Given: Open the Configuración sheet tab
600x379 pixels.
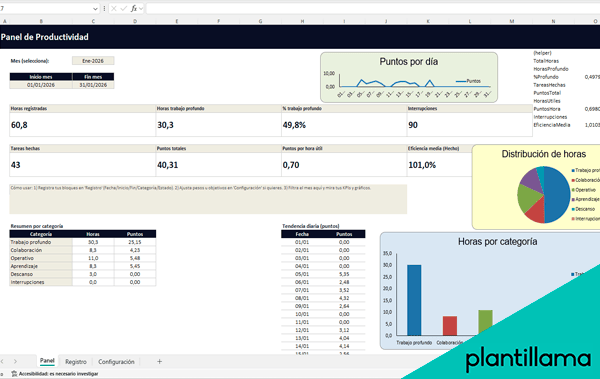Looking at the screenshot, I should (116, 361).
